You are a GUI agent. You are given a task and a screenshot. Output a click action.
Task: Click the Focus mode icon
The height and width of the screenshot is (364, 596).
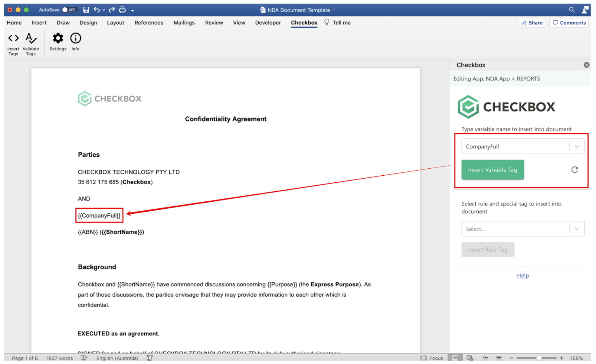[424, 358]
